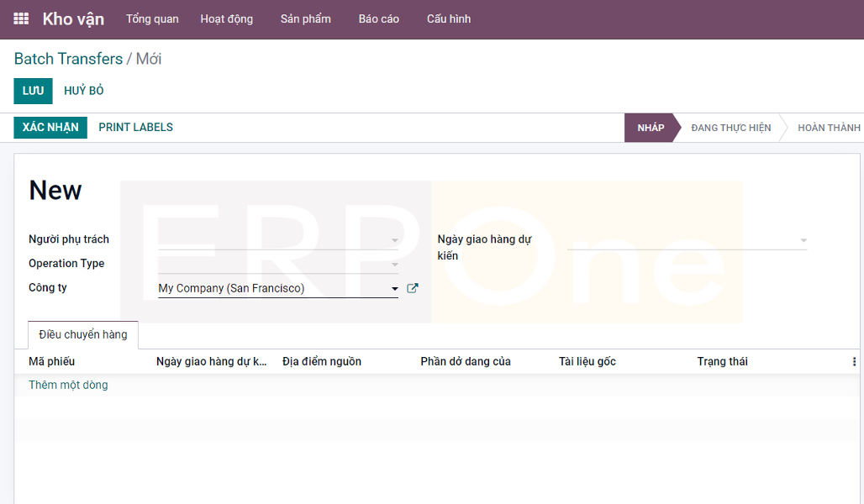Sort by Trạng thái column header

pos(723,361)
